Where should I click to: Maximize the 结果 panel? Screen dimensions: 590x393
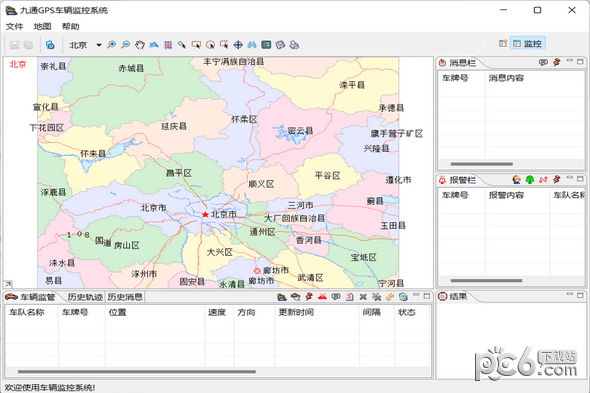click(x=580, y=296)
